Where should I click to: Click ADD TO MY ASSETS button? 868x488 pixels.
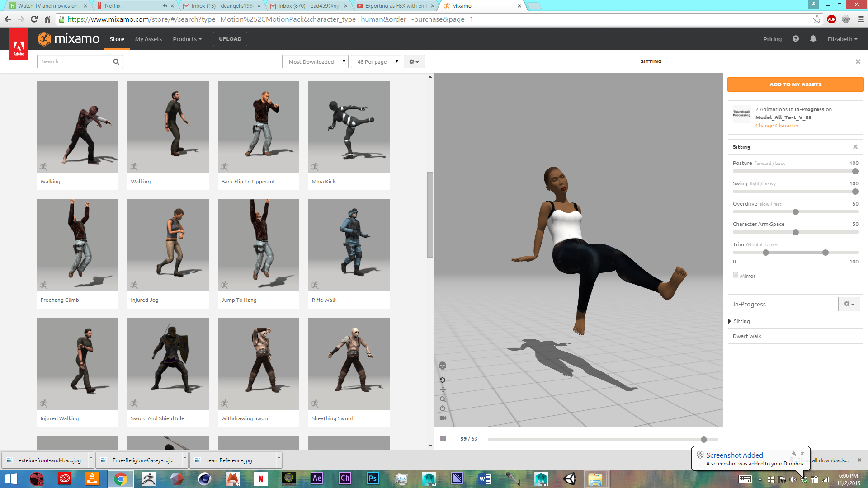point(795,84)
